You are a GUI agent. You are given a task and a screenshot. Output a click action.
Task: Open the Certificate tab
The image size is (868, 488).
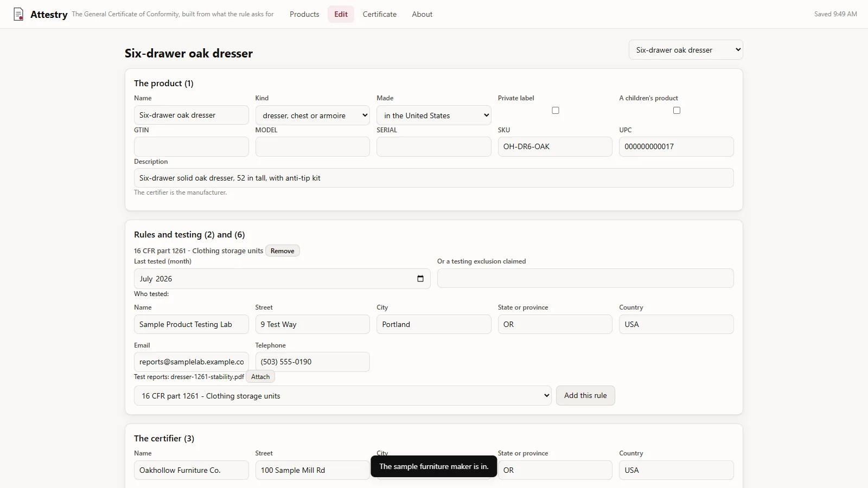point(380,14)
